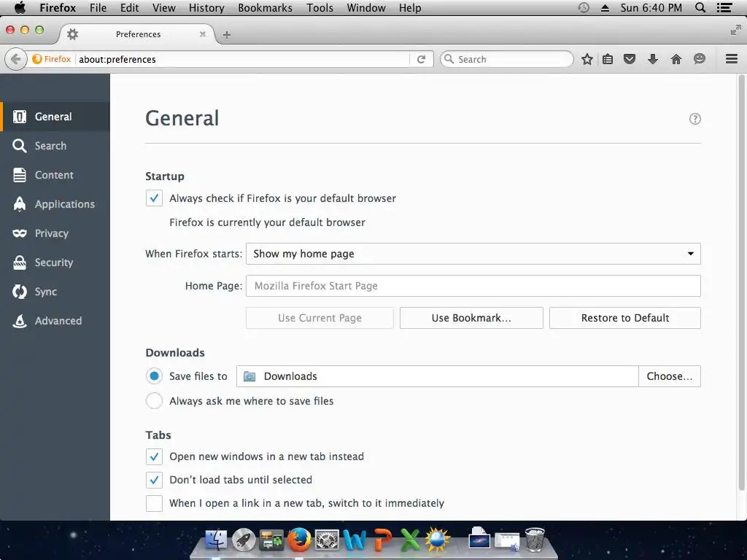Click the Pocket icon in toolbar

[x=630, y=59]
